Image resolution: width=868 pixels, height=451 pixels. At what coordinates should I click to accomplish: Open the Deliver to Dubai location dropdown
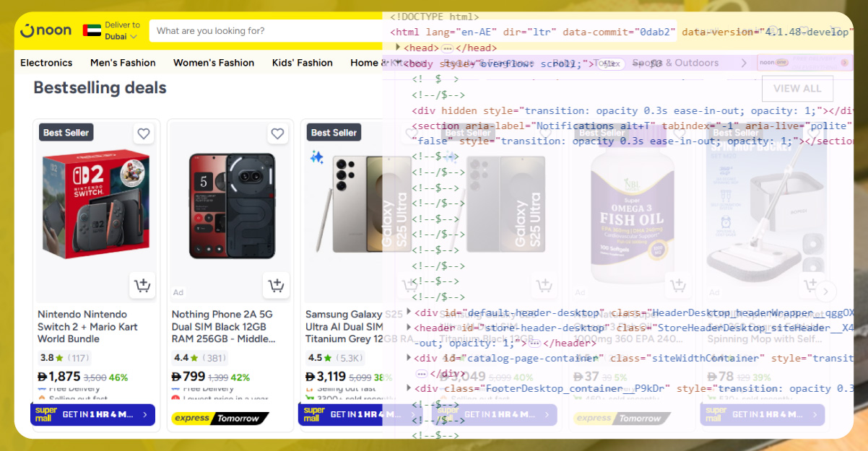pyautogui.click(x=121, y=31)
